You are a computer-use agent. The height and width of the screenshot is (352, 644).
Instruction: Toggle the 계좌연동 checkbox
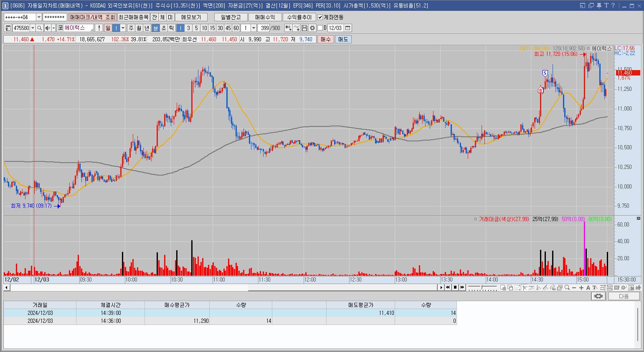click(x=320, y=17)
